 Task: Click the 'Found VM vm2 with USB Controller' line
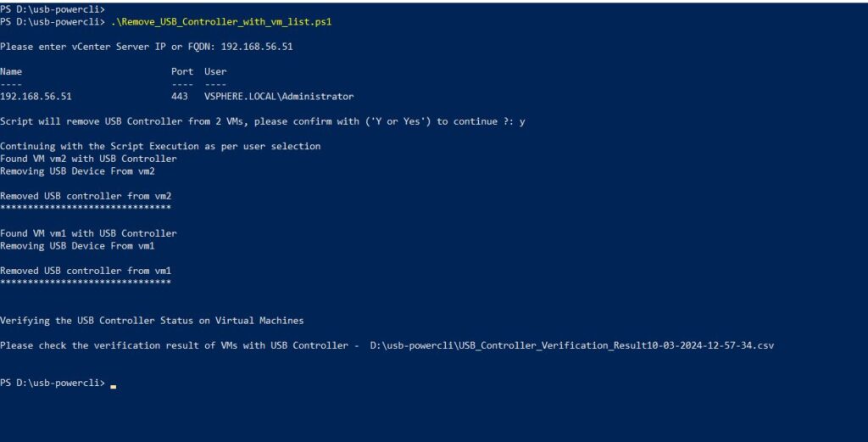[88, 159]
